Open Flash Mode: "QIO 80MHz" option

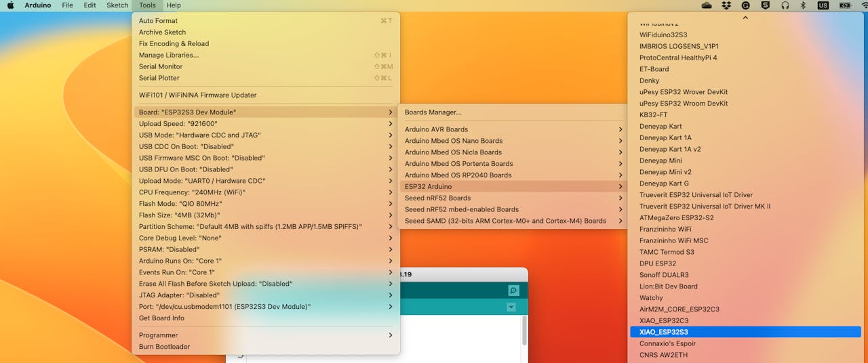[266, 204]
